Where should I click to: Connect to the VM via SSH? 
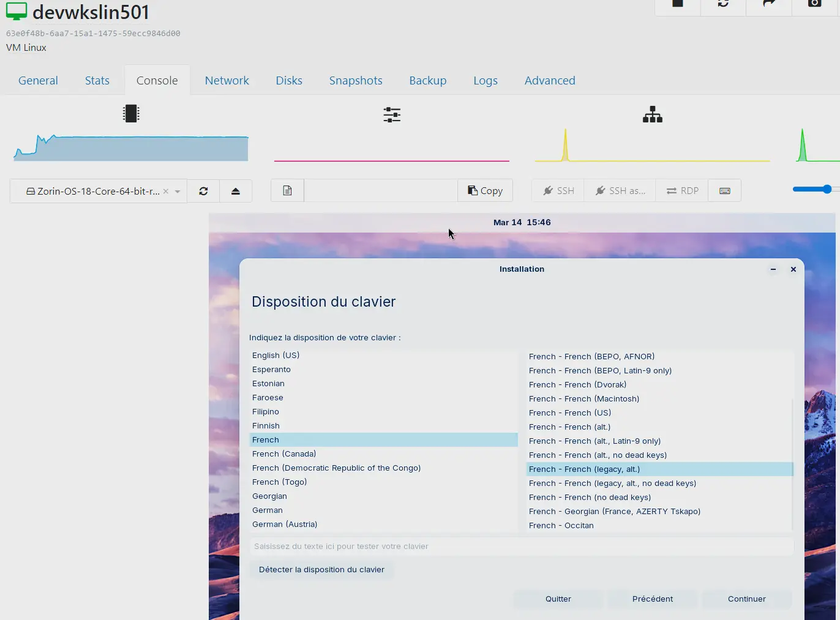coord(557,190)
